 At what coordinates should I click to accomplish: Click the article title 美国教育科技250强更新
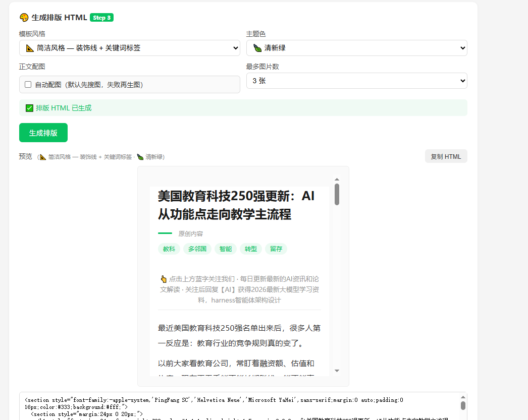(x=236, y=205)
